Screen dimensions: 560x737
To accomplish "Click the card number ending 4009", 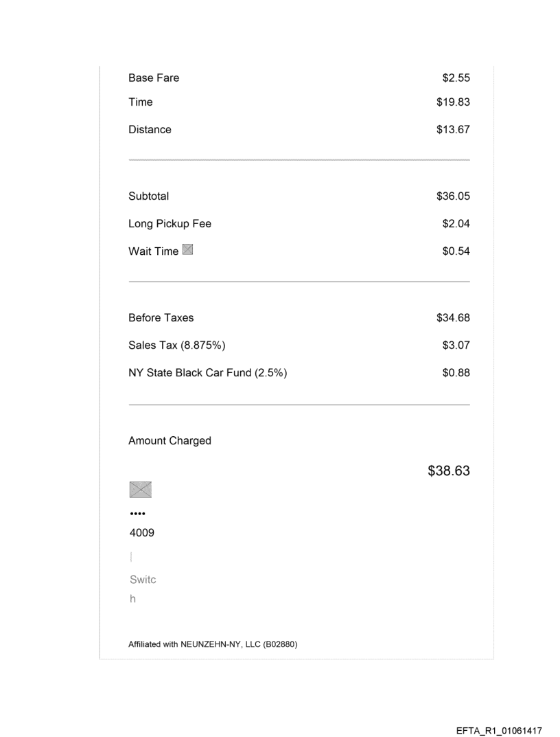I will click(x=141, y=532).
